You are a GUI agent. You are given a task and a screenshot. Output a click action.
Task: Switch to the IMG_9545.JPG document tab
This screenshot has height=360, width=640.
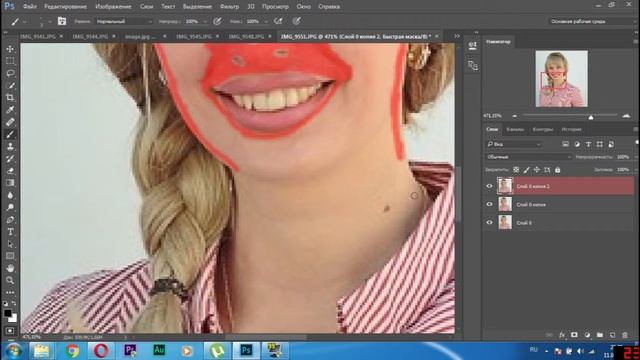[194, 36]
